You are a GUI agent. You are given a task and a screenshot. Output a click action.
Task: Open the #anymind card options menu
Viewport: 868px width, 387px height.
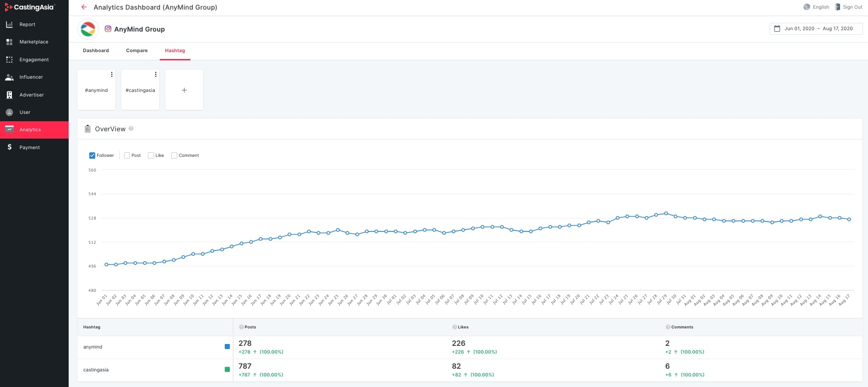click(112, 74)
